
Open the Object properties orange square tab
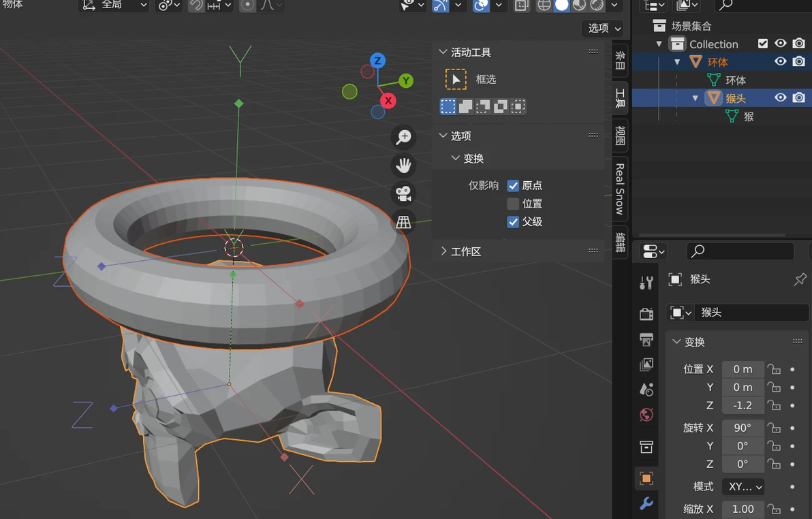click(x=646, y=478)
